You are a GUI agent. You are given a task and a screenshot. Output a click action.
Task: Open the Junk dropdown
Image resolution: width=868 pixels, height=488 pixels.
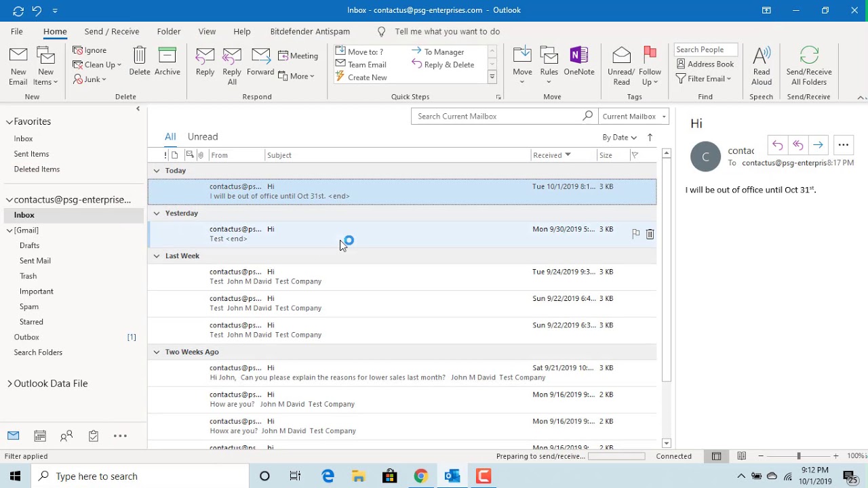(90, 79)
